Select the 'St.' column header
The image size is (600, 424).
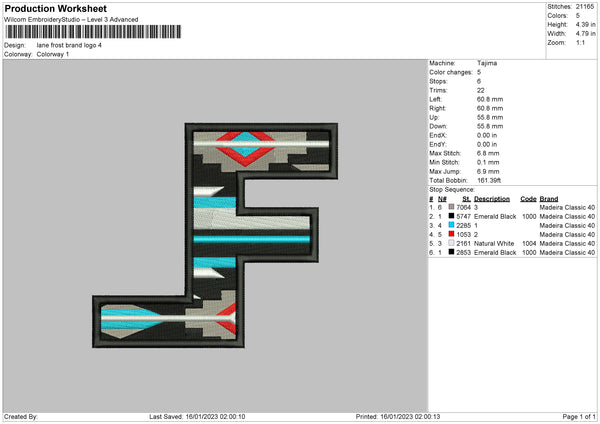[x=466, y=199]
